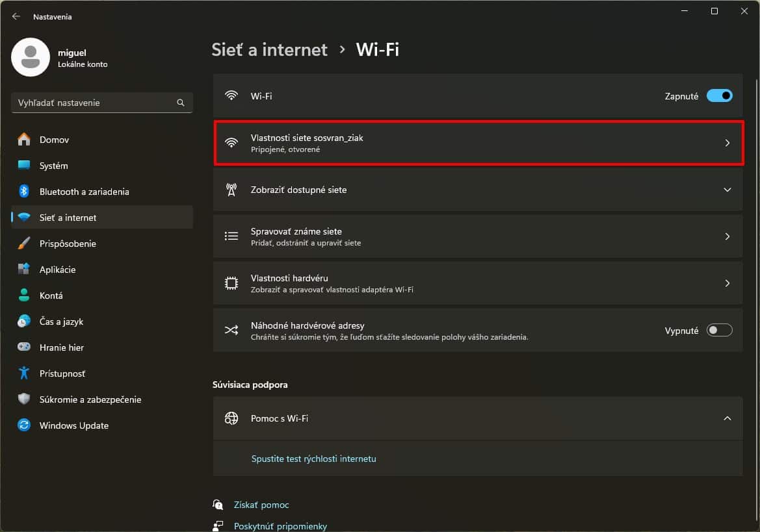Image resolution: width=760 pixels, height=532 pixels.
Task: Maximize the Nastavenia window
Action: tap(714, 11)
